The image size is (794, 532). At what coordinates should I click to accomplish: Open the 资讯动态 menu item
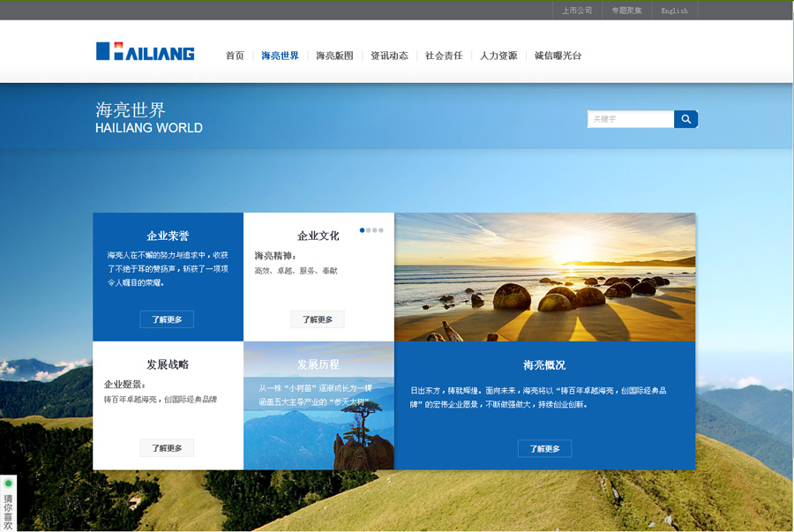pyautogui.click(x=389, y=56)
